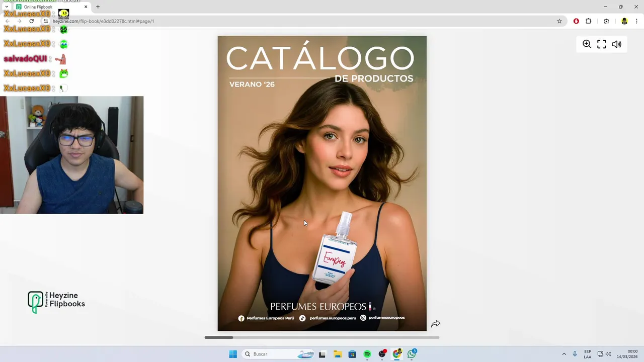Click the salvadoQUI chat username
The height and width of the screenshot is (362, 644).
[x=25, y=59]
